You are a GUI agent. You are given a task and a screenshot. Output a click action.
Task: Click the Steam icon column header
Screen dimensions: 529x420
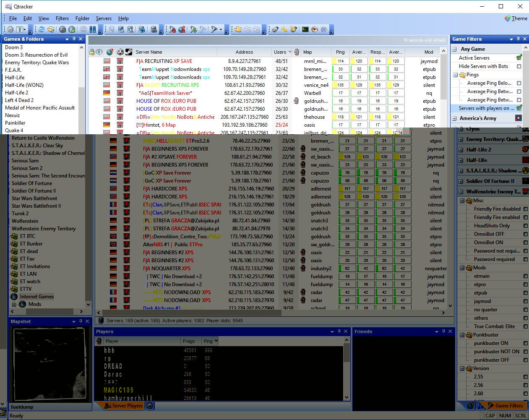coord(128,52)
